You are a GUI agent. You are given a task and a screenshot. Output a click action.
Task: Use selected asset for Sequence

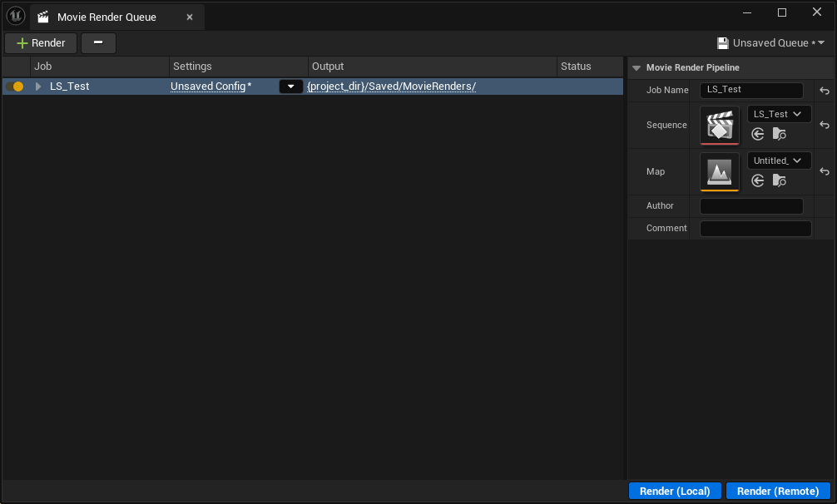tap(757, 134)
